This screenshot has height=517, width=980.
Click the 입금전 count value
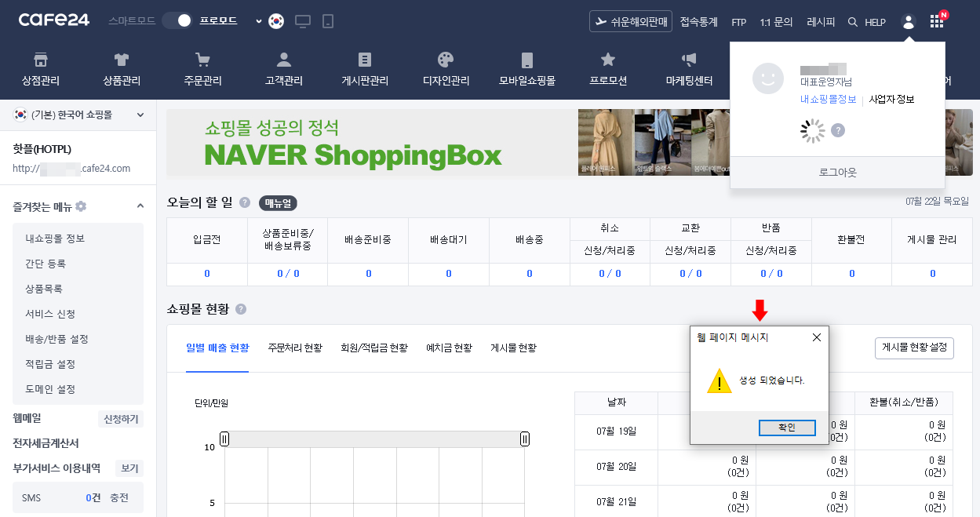point(207,274)
